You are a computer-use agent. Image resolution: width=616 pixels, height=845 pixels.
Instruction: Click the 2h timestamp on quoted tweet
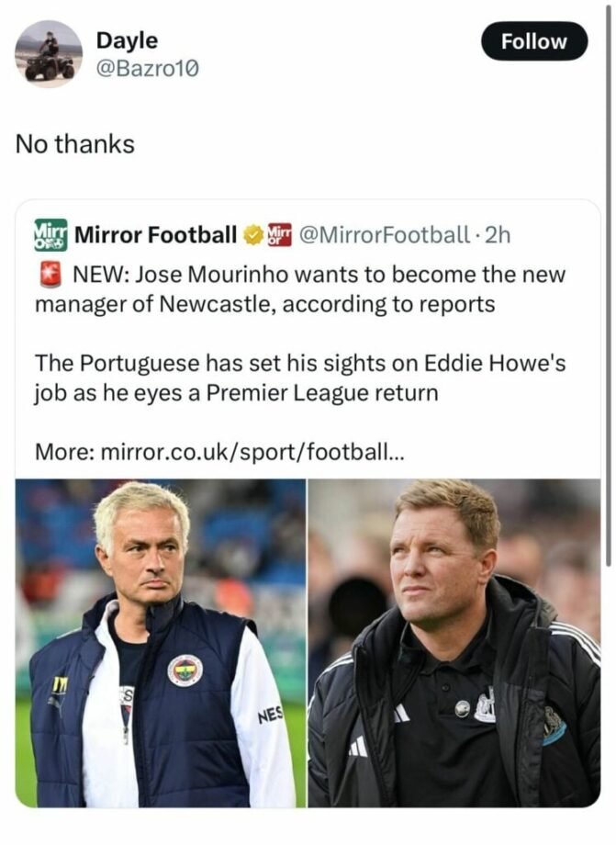[x=497, y=235]
